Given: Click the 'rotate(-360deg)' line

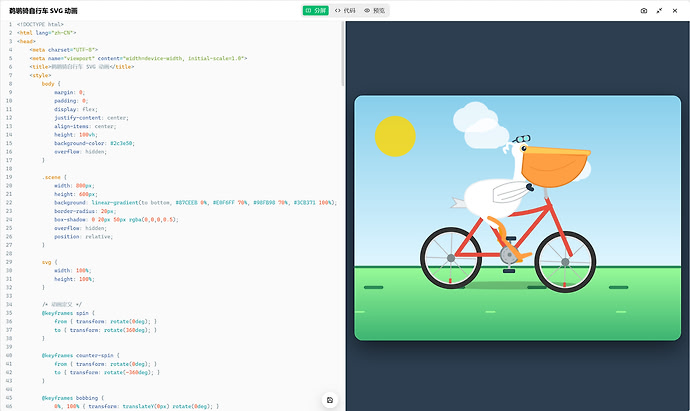Looking at the screenshot, I should 107,372.
